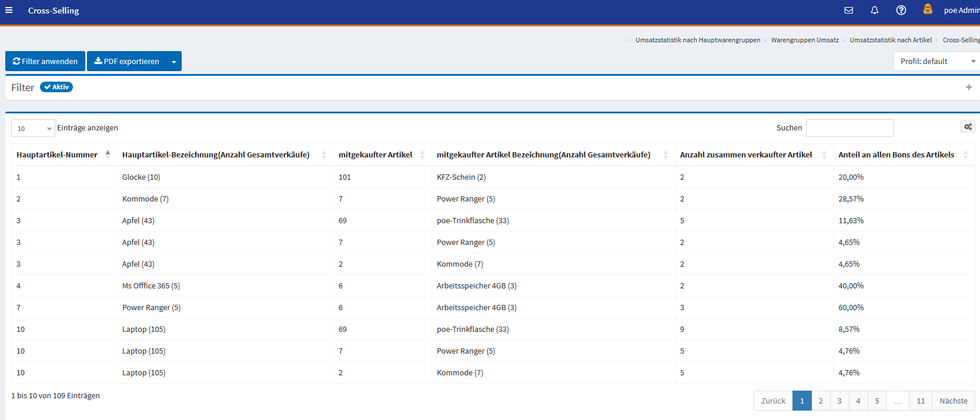Open Umsatzstatistik nach Hauptwarengruppen breadcrumb
980x420 pixels.
[697, 40]
